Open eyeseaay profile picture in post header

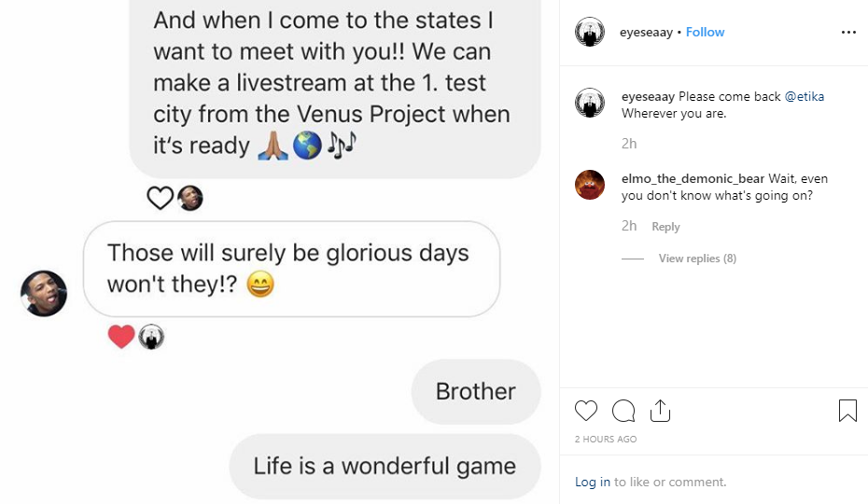(x=590, y=32)
